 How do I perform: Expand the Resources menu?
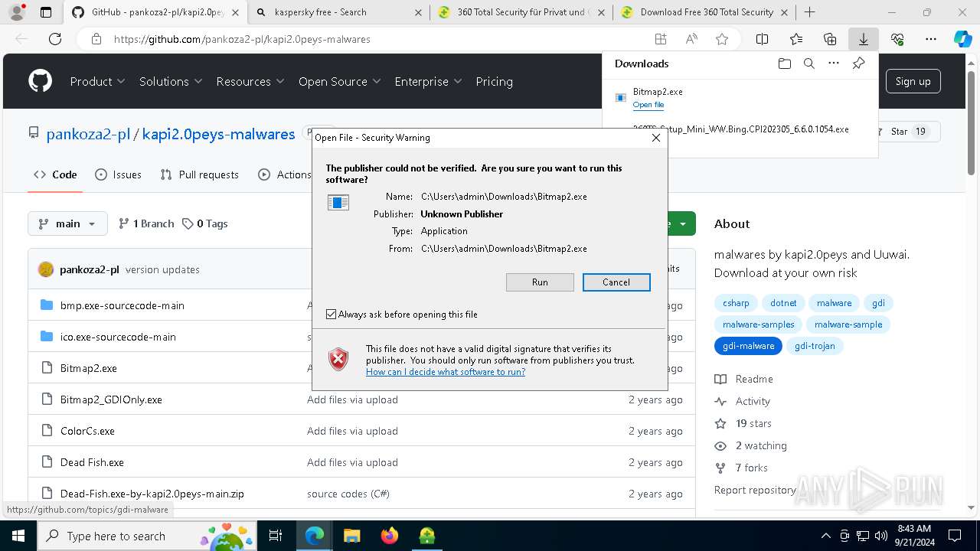(250, 81)
